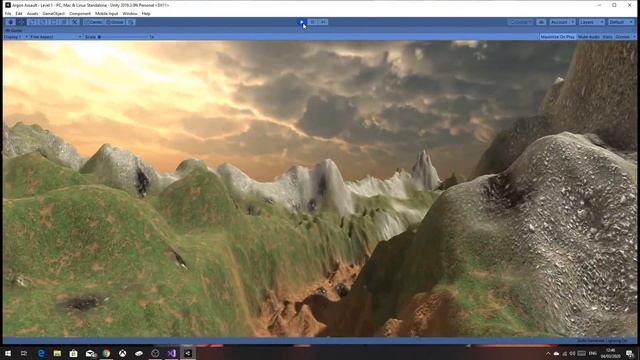Select the Scale tool
This screenshot has height=360, width=640.
point(43,22)
